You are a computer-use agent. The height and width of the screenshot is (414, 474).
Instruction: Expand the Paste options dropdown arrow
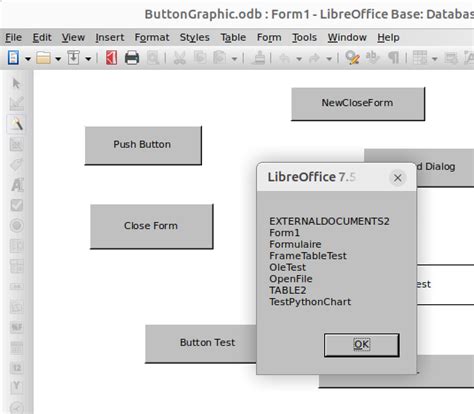(x=235, y=59)
